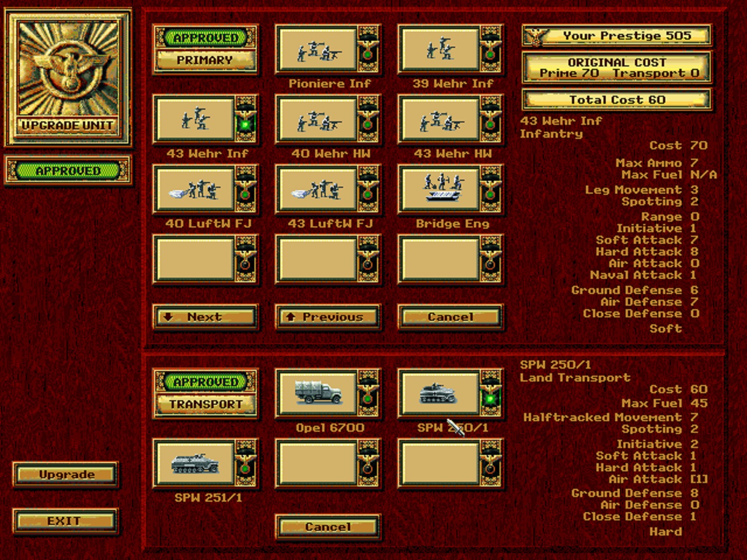Image resolution: width=747 pixels, height=560 pixels.
Task: Toggle the indicator light beside 40 Wehr HW
Action: coord(368,125)
